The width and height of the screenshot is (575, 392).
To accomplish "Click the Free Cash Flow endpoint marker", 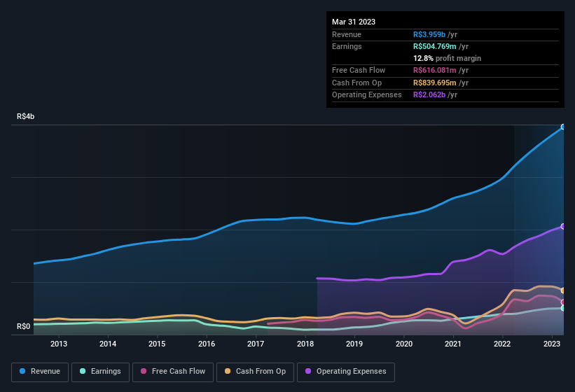I will (x=563, y=302).
